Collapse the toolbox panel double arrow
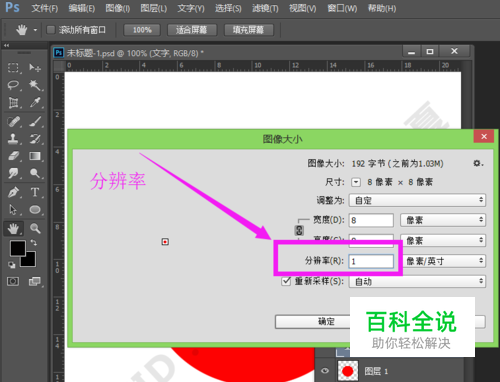This screenshot has height=382, width=500. click(x=7, y=45)
